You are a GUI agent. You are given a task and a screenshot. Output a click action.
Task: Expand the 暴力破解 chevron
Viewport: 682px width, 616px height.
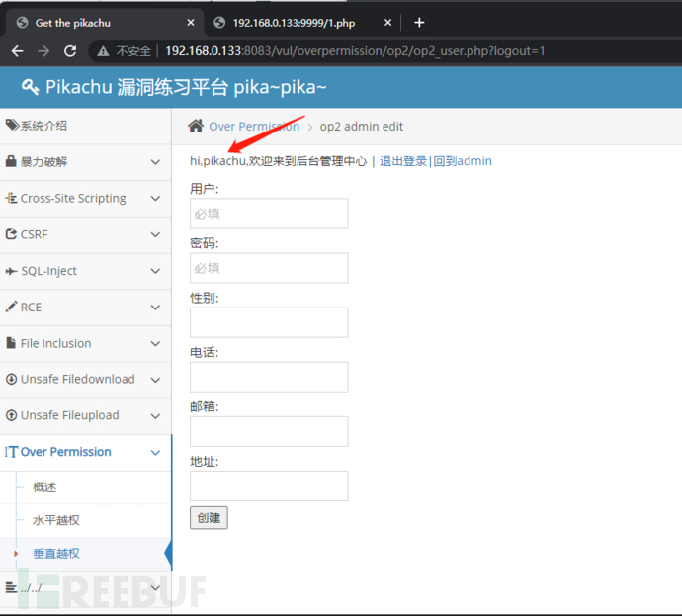[x=155, y=162]
